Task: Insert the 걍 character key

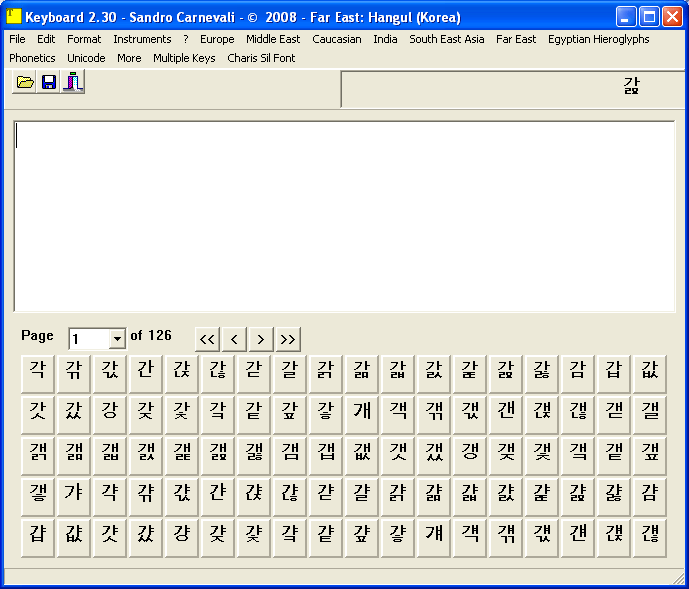Action: coord(181,537)
